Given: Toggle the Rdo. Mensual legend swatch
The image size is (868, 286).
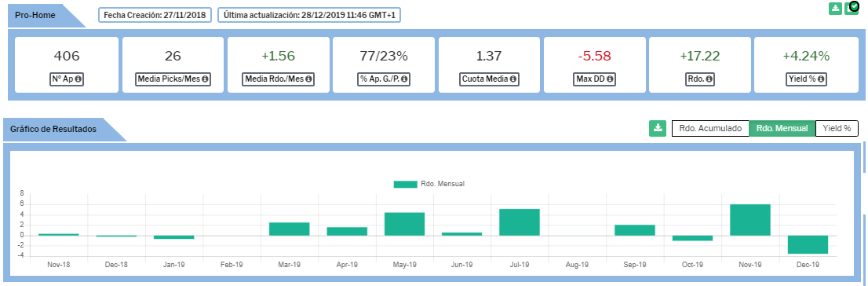Looking at the screenshot, I should coord(405,184).
